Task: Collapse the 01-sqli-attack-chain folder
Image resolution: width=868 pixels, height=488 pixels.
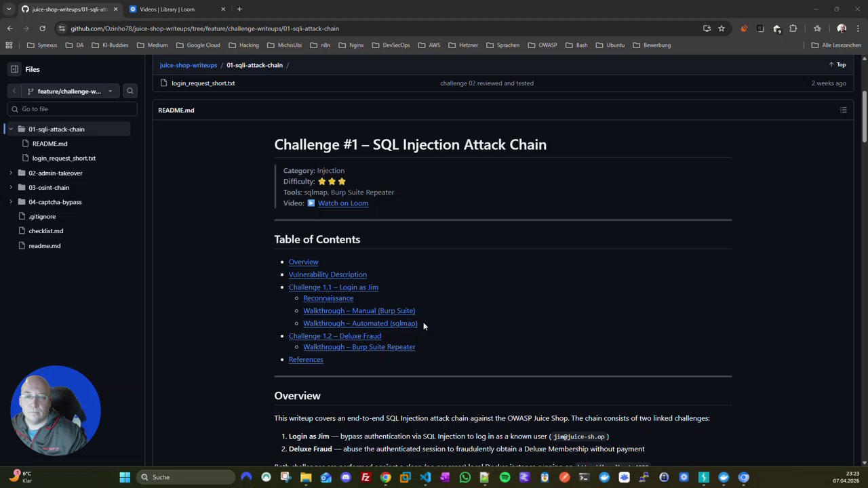Action: coord(11,129)
